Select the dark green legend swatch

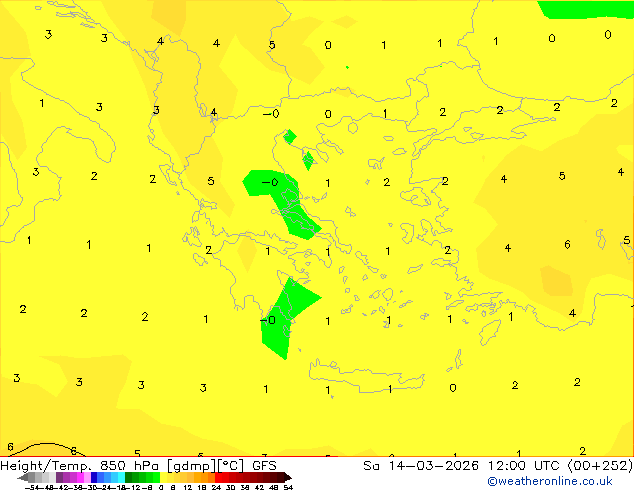pos(128,477)
